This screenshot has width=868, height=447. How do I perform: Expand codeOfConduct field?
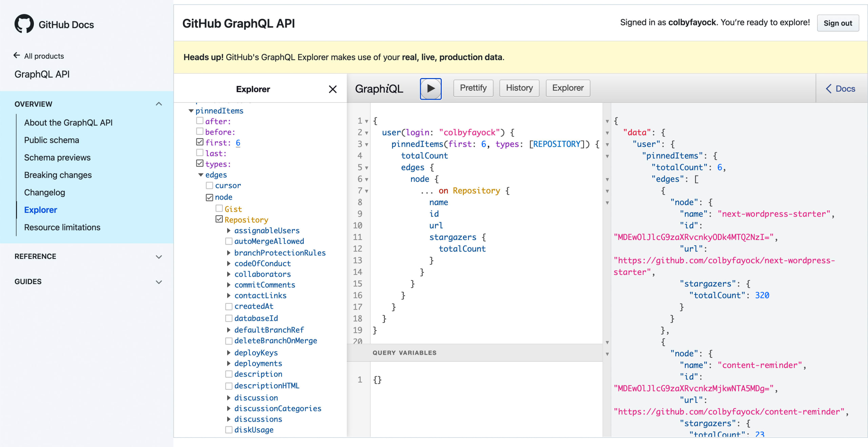point(229,263)
